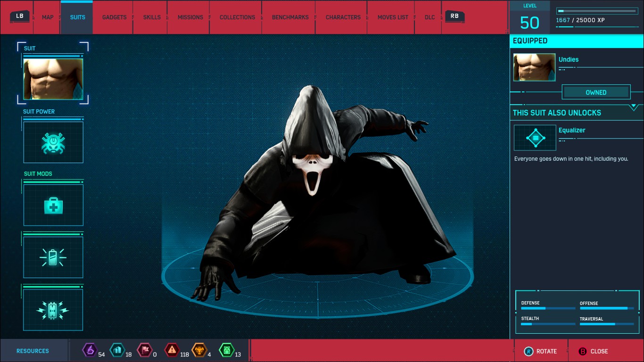This screenshot has width=644, height=362.
Task: Click the Rotate control
Action: 540,351
